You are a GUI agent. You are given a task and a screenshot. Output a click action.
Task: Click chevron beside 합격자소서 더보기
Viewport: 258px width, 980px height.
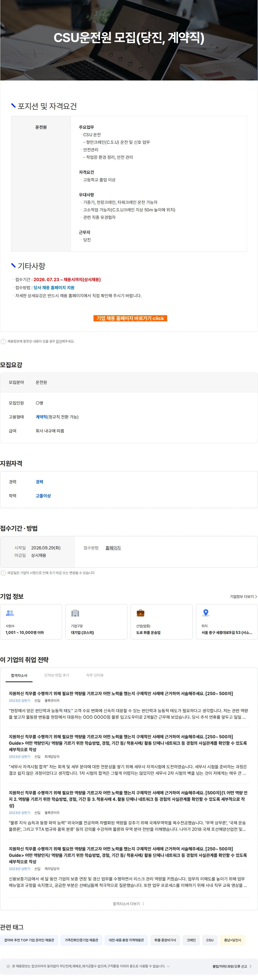(143, 904)
